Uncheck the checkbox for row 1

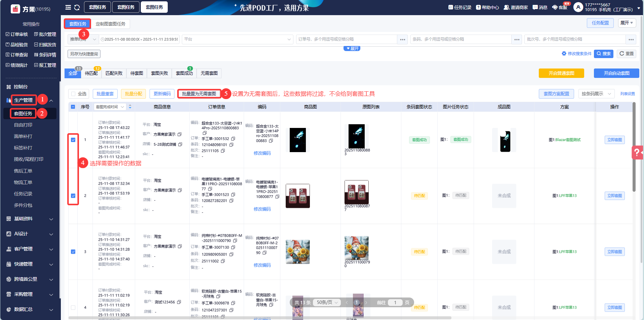[x=73, y=140]
